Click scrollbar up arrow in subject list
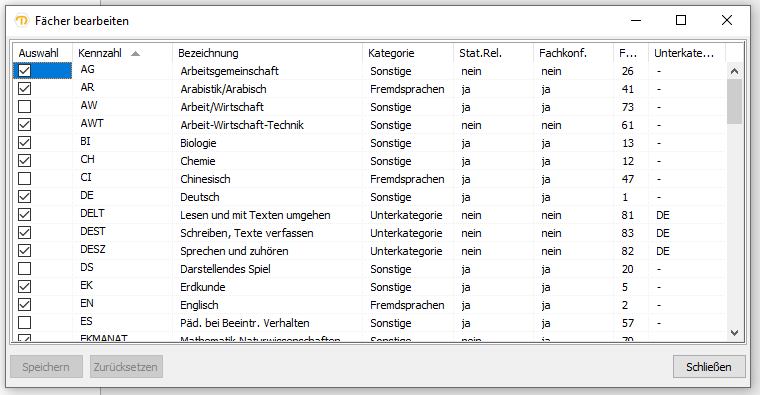Image resolution: width=760 pixels, height=395 pixels. tap(734, 71)
